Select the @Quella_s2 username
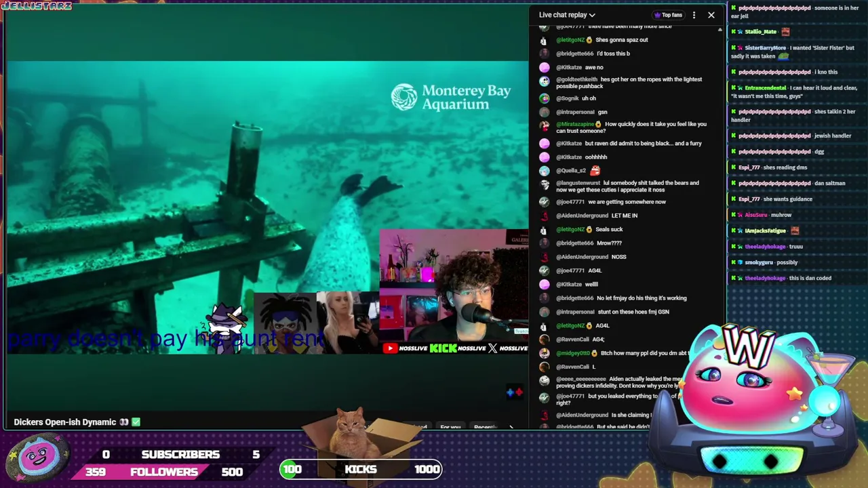Screen dimensions: 868x488 coord(570,171)
